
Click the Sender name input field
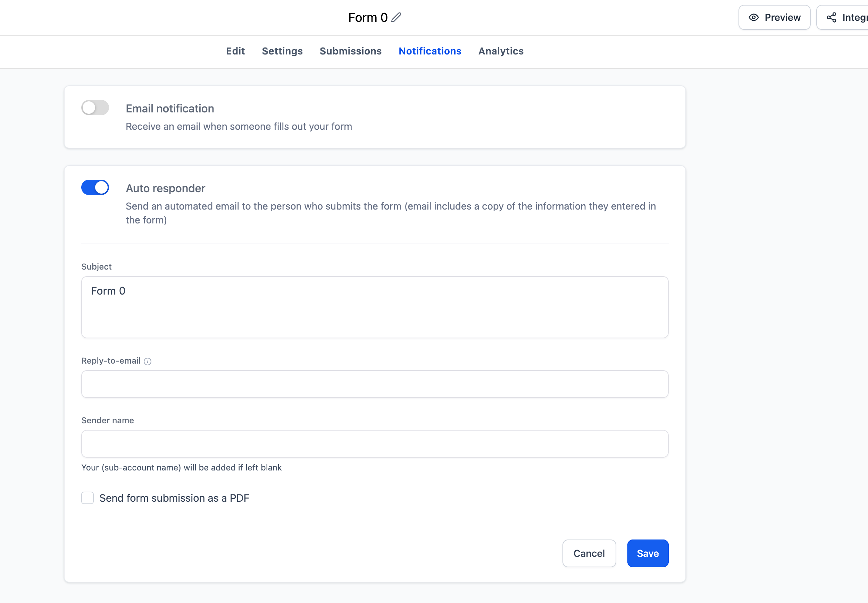click(375, 443)
